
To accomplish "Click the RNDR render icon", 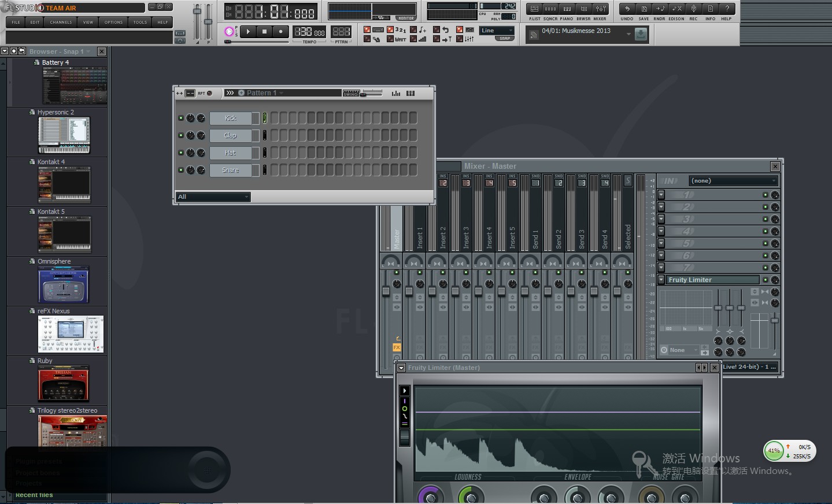I will pos(660,9).
